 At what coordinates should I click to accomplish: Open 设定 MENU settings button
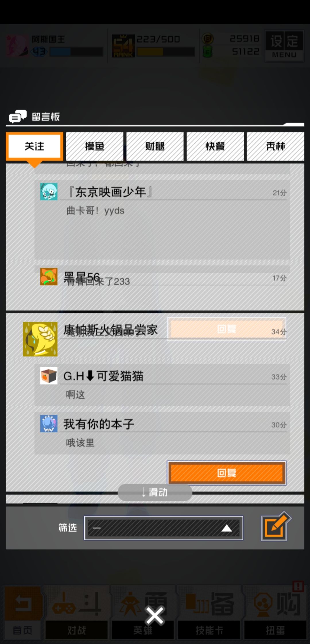[284, 46]
